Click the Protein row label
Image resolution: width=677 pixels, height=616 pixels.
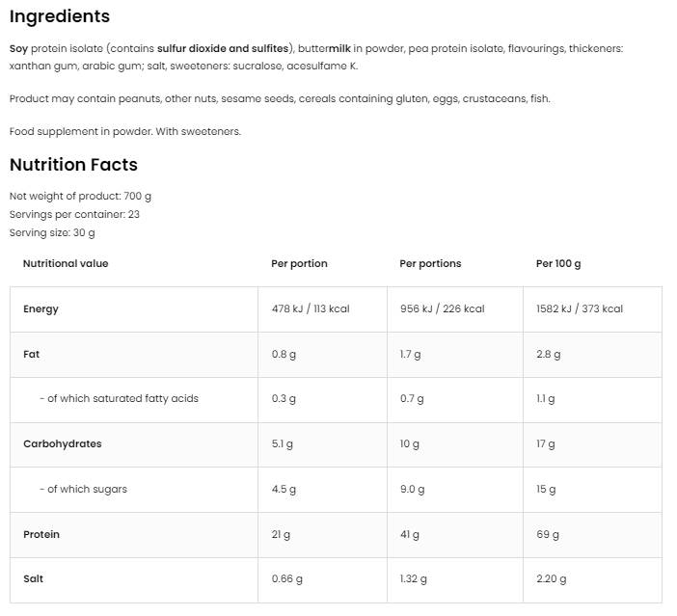41,534
